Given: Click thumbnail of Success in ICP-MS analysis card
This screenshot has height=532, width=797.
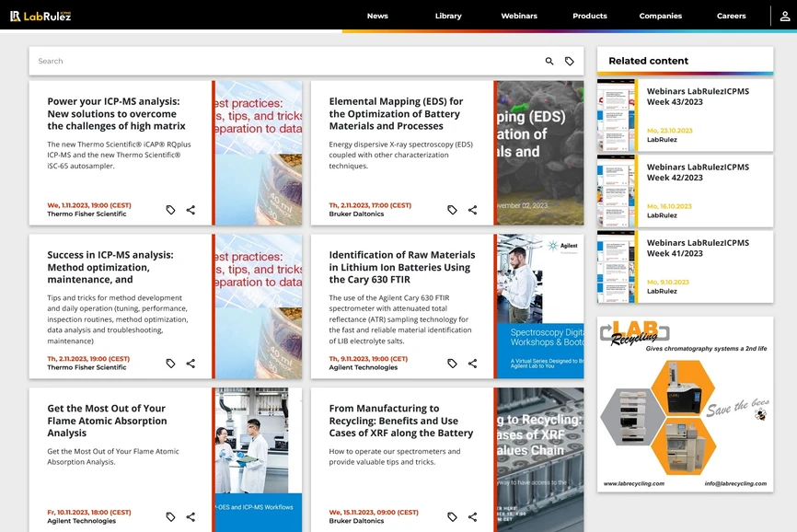Looking at the screenshot, I should click(259, 306).
